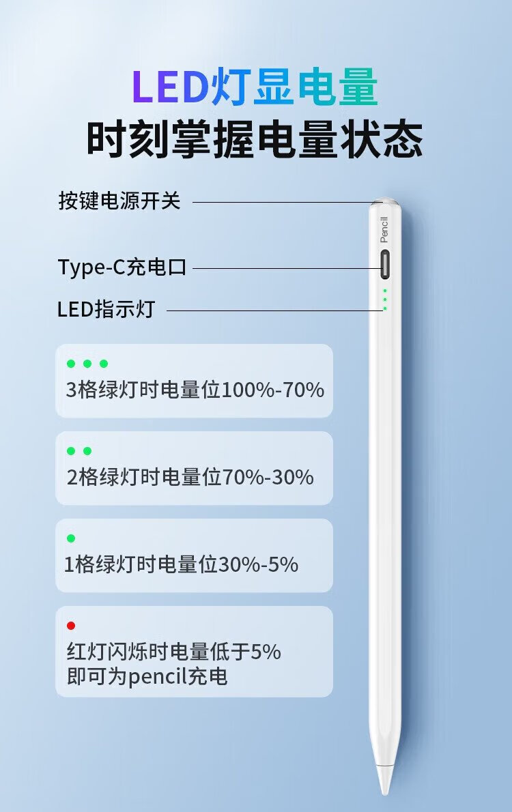
Task: Click the single green dot indicator
Action: pos(71,538)
